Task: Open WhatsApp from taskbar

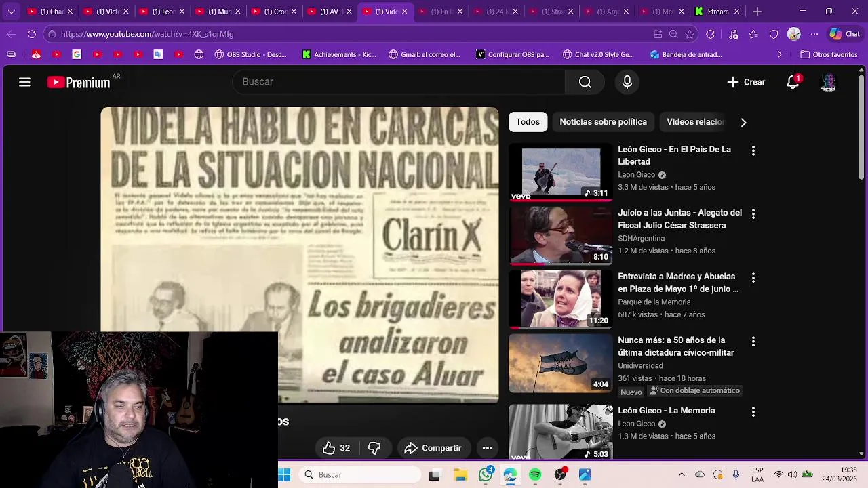Action: 486,475
